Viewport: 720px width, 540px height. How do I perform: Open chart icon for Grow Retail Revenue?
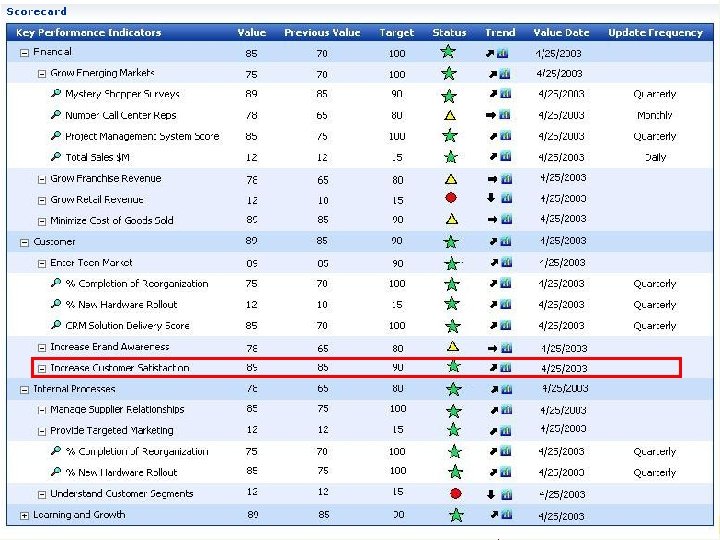(506, 198)
